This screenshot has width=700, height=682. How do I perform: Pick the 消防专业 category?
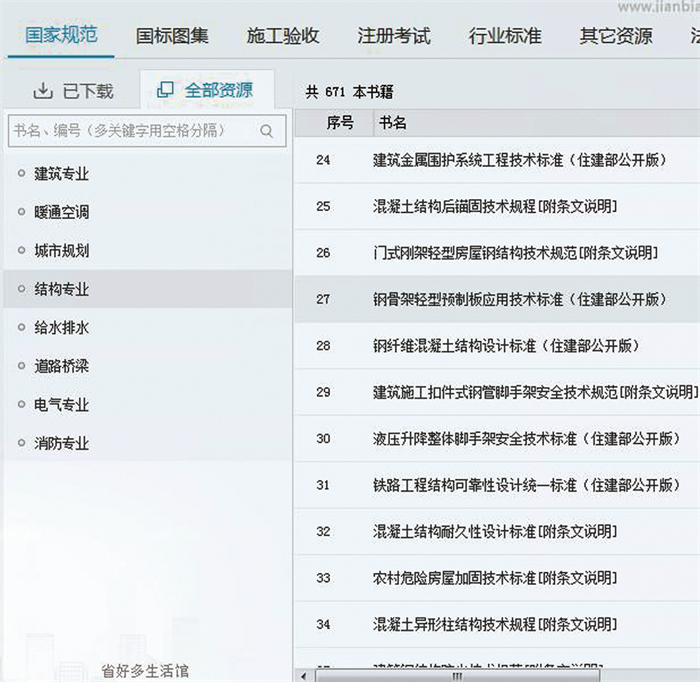62,443
